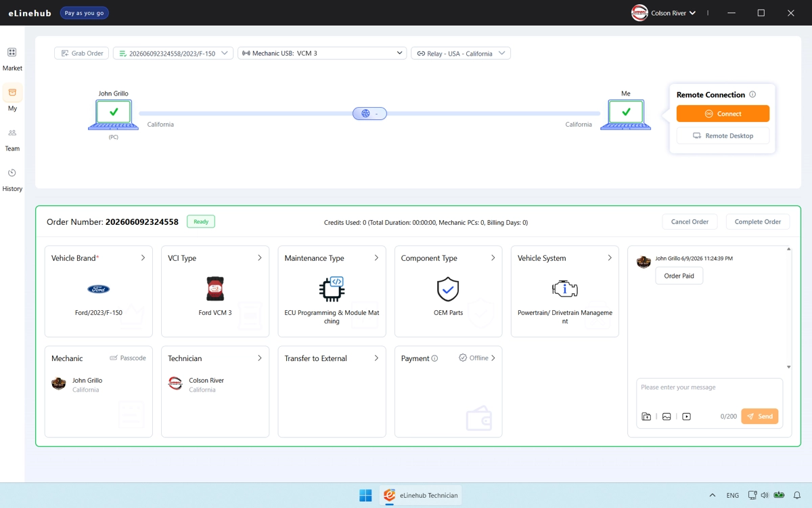Click the network tray icon
Viewport: 812px width, 508px height.
coord(752,495)
